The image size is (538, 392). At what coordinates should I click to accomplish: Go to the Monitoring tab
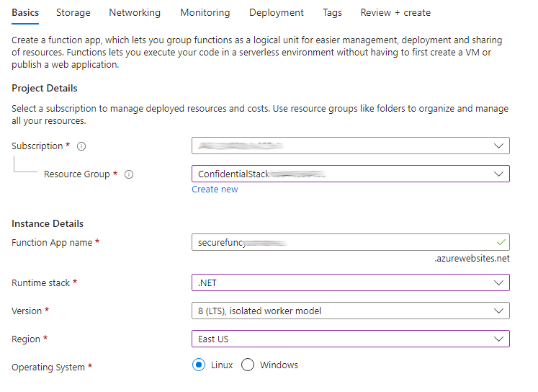(205, 12)
